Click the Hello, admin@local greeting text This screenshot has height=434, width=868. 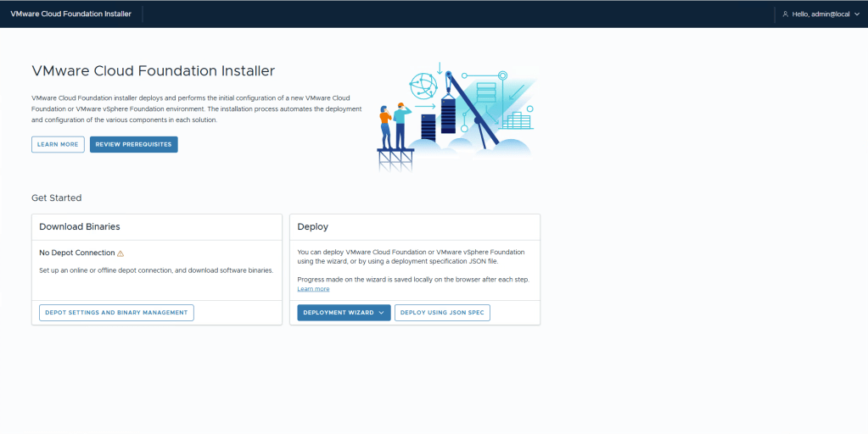[x=820, y=14]
